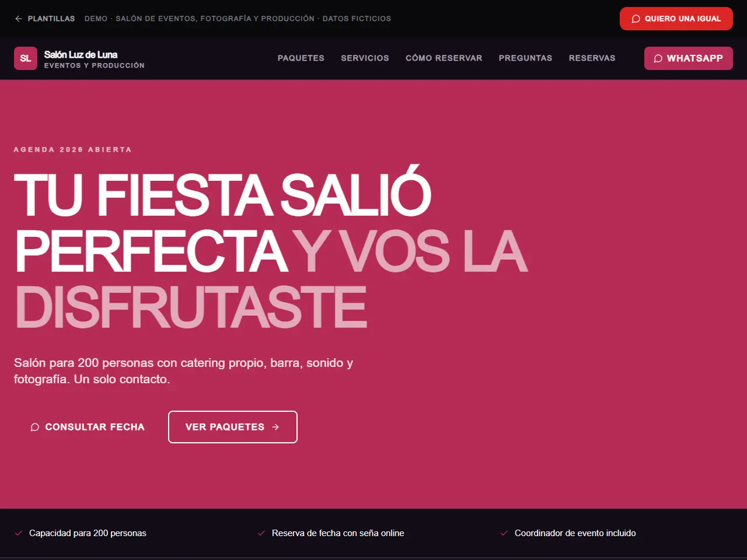
Task: Click the text Capacidad para 200 personas
Action: tap(88, 533)
